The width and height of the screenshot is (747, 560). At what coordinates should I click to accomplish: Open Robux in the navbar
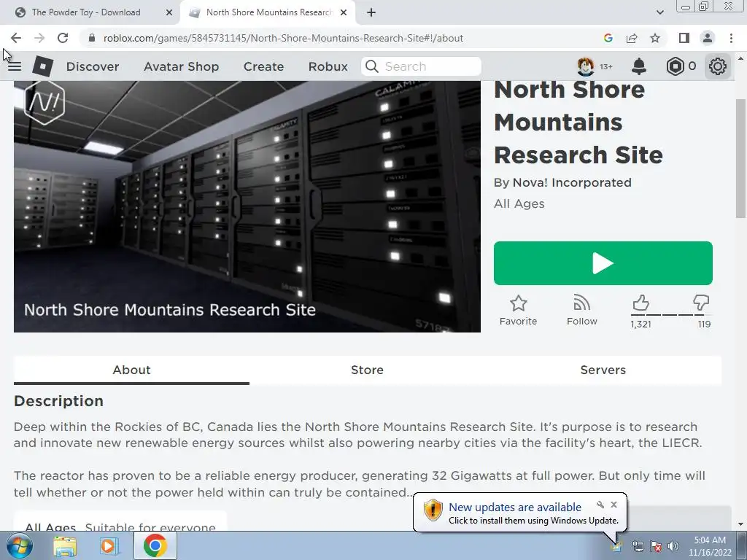328,66
